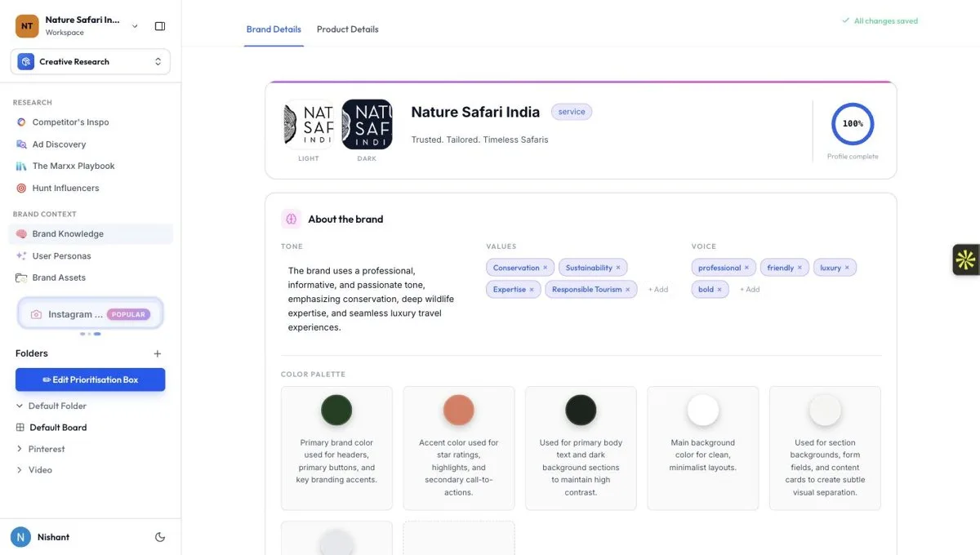
Task: Toggle the sidebar collapse icon
Action: (x=160, y=26)
